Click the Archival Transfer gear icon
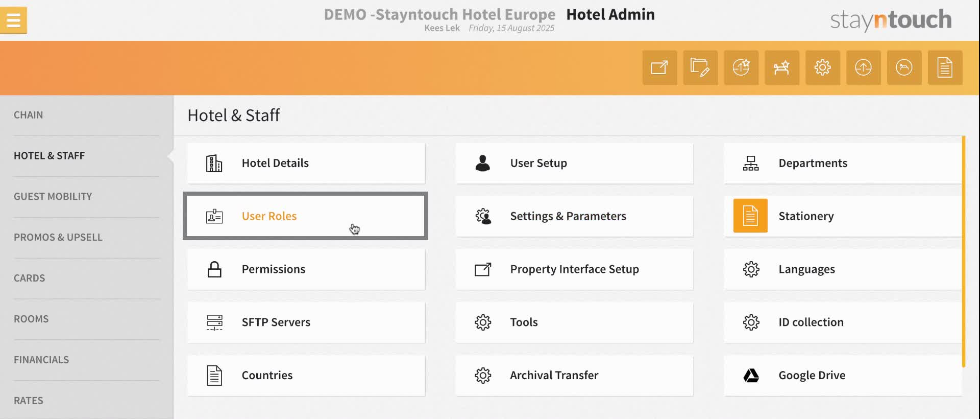This screenshot has width=980, height=419. [x=483, y=376]
